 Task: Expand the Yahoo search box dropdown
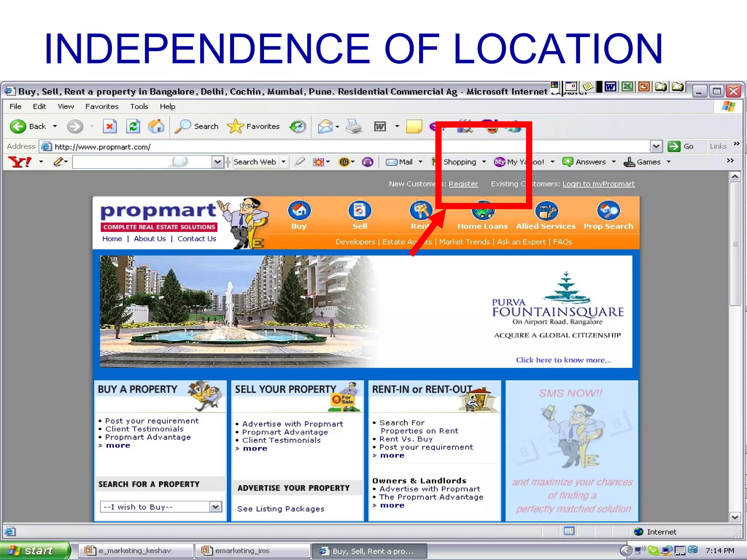217,162
